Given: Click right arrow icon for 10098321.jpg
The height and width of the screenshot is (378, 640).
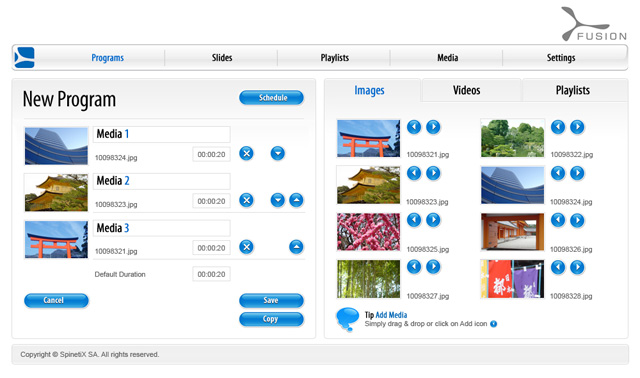Looking at the screenshot, I should click(x=433, y=127).
